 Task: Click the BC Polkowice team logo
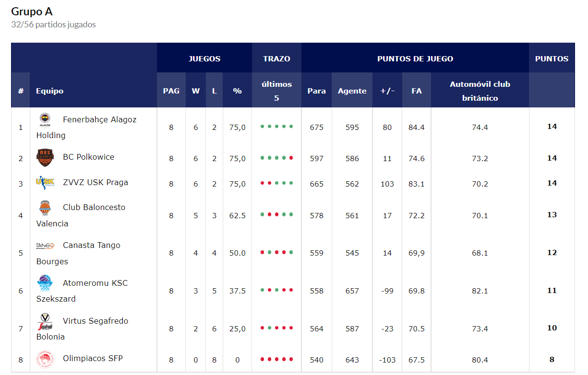45,158
